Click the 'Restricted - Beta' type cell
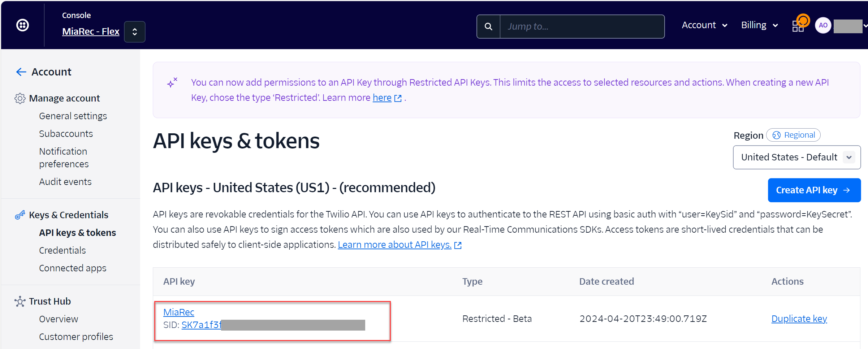Image resolution: width=868 pixels, height=349 pixels. (x=497, y=319)
